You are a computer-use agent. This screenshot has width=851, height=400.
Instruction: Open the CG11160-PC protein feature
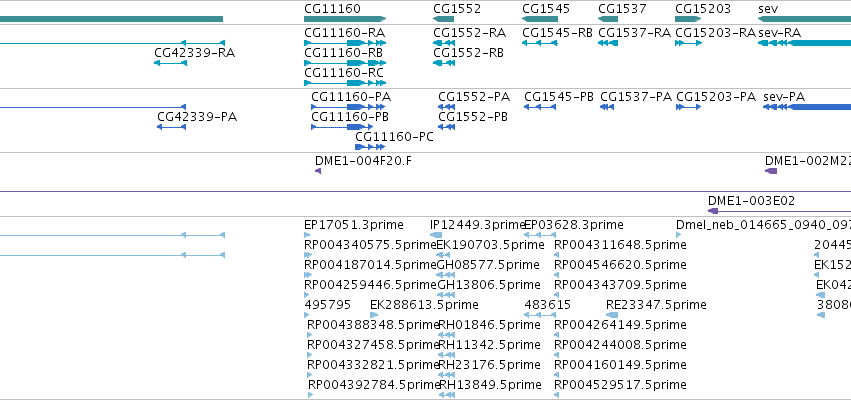click(370, 147)
